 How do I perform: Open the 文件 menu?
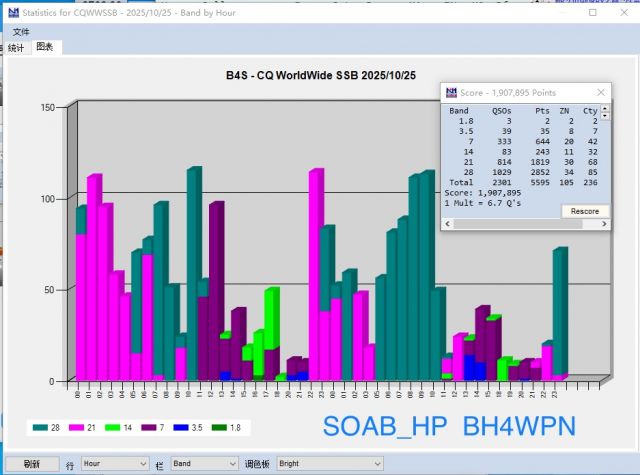pos(21,32)
